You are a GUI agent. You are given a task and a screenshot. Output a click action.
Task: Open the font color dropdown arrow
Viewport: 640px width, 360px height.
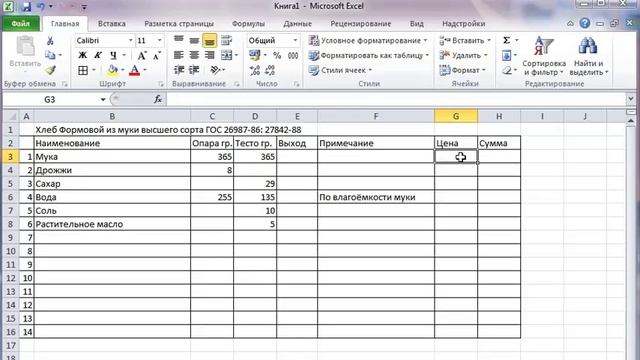coord(145,70)
